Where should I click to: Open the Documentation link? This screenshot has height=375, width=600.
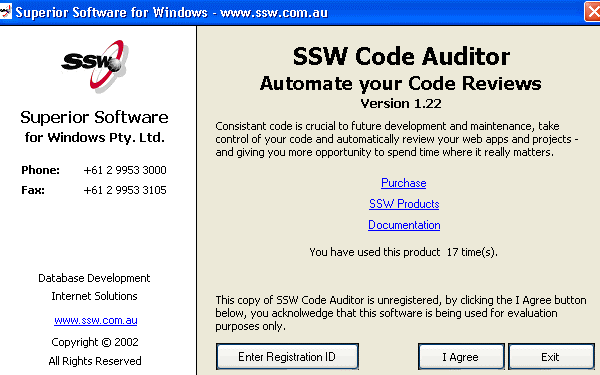(404, 225)
